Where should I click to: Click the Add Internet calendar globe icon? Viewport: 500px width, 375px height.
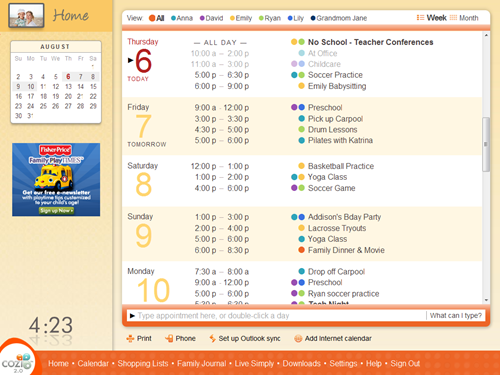pos(298,339)
